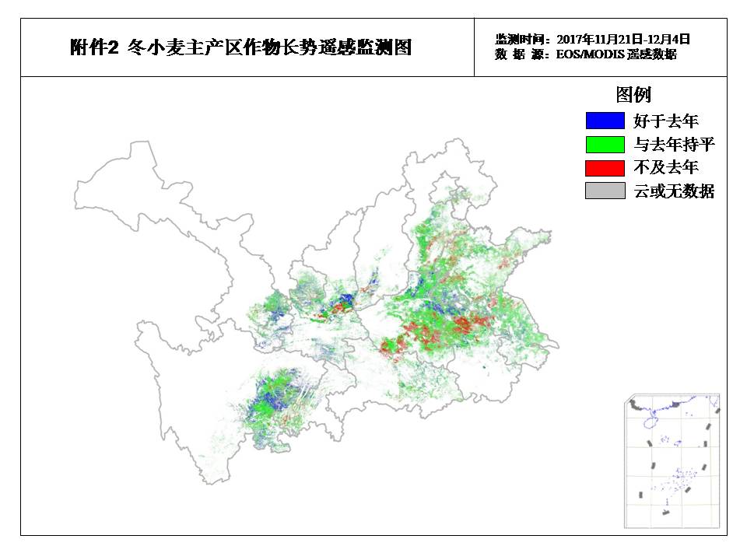Click the monitoring time 2017年11月21日-12月4日
Screen dimensions: 747x560
tap(622, 39)
